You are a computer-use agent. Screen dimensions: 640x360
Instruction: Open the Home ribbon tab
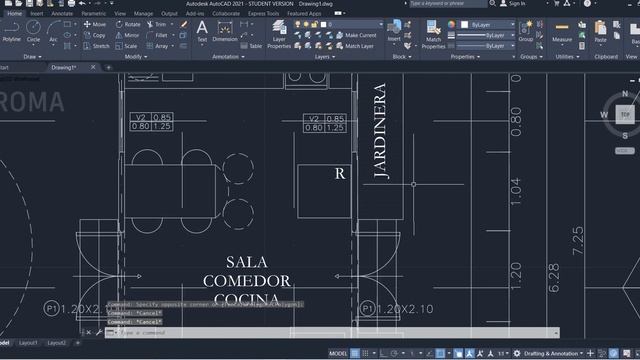point(15,13)
